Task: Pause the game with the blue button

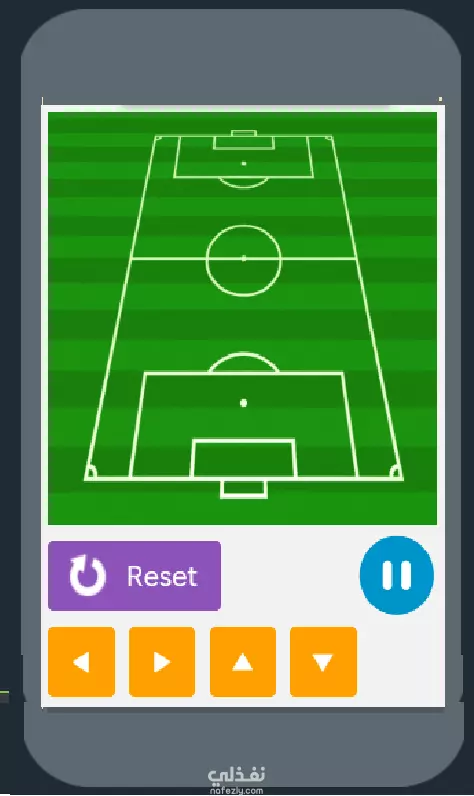Action: 397,575
